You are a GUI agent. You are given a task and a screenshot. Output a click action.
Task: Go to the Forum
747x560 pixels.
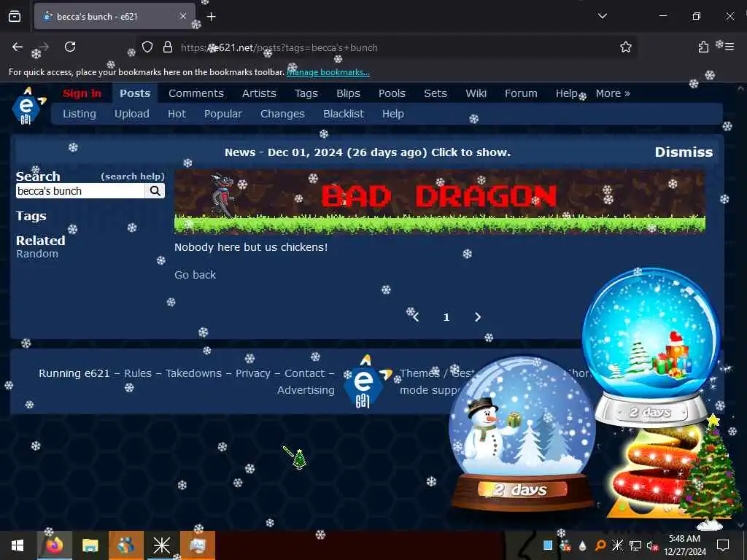click(x=521, y=93)
